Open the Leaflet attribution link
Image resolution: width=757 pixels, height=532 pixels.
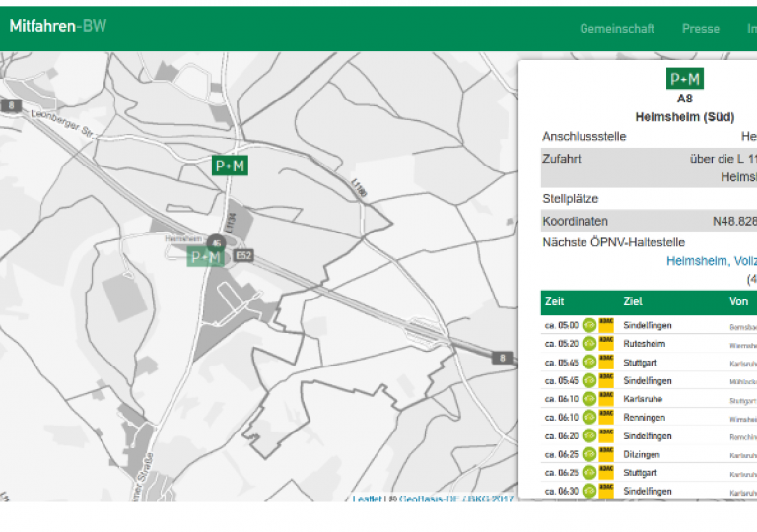[x=368, y=499]
